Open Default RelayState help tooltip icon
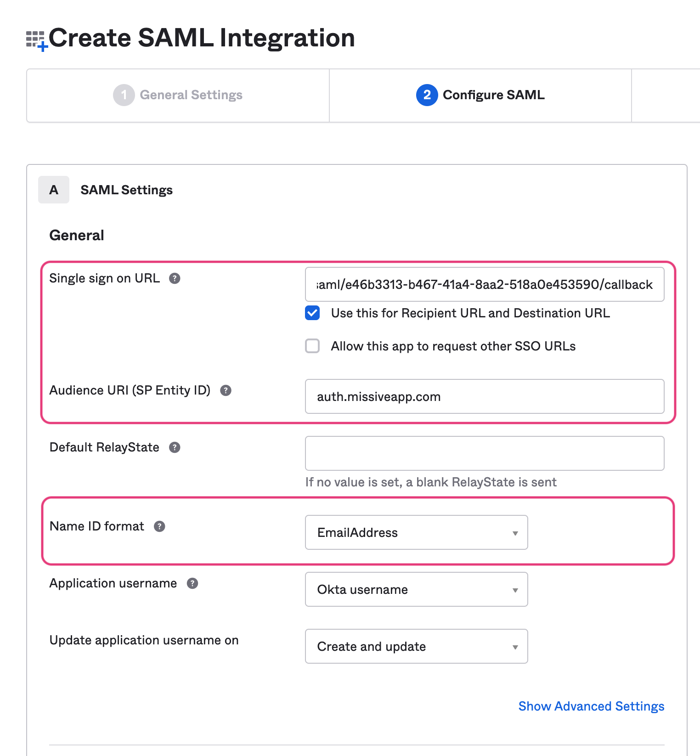The height and width of the screenshot is (756, 700). [x=175, y=447]
